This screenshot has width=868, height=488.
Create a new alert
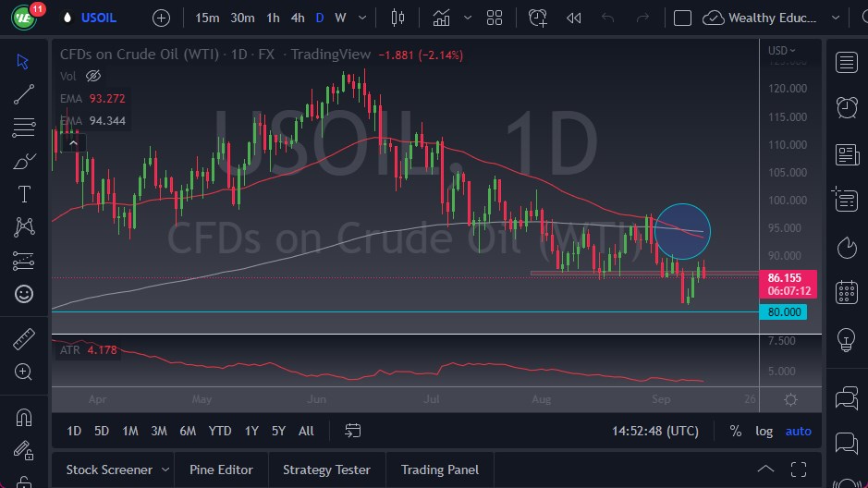coord(537,18)
